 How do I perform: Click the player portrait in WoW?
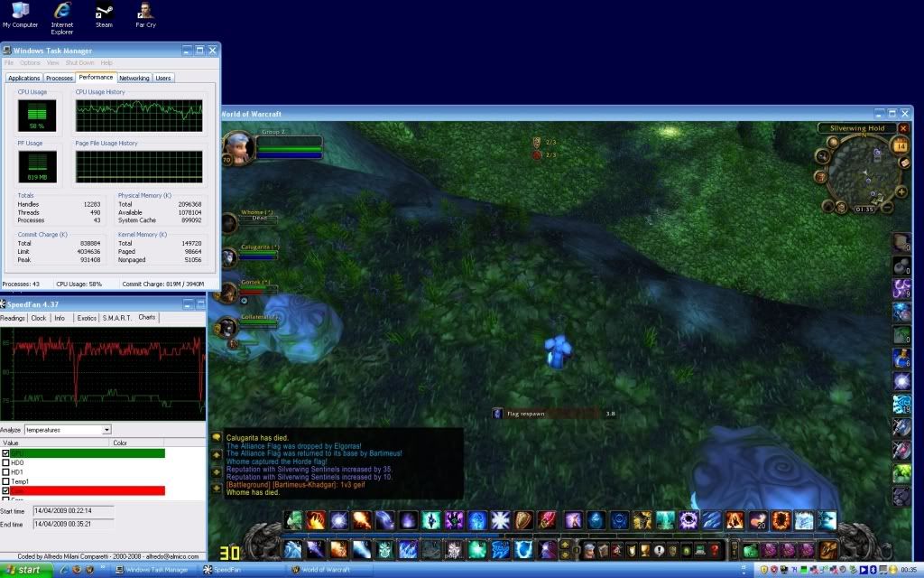[x=238, y=147]
